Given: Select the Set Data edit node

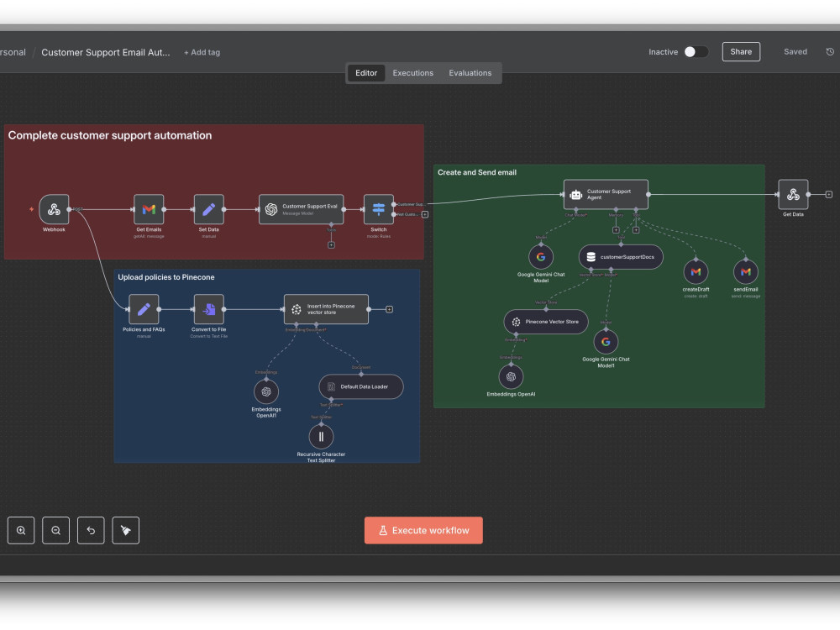Looking at the screenshot, I should (x=209, y=209).
